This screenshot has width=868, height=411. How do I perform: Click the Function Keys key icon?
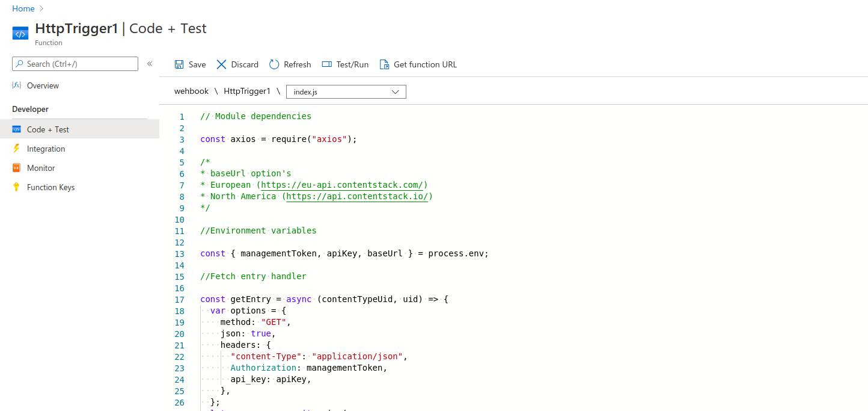click(x=17, y=187)
